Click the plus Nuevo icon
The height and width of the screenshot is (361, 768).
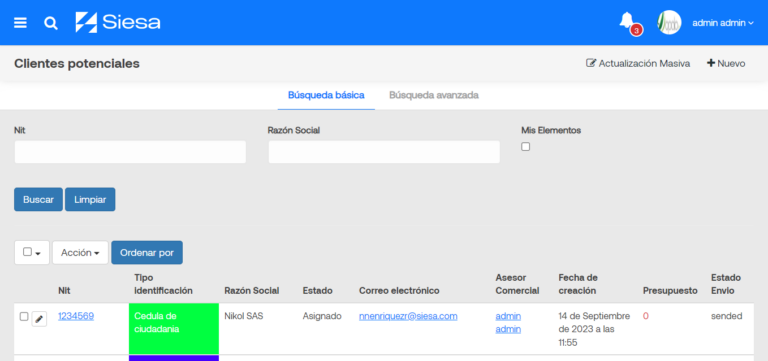(x=711, y=63)
